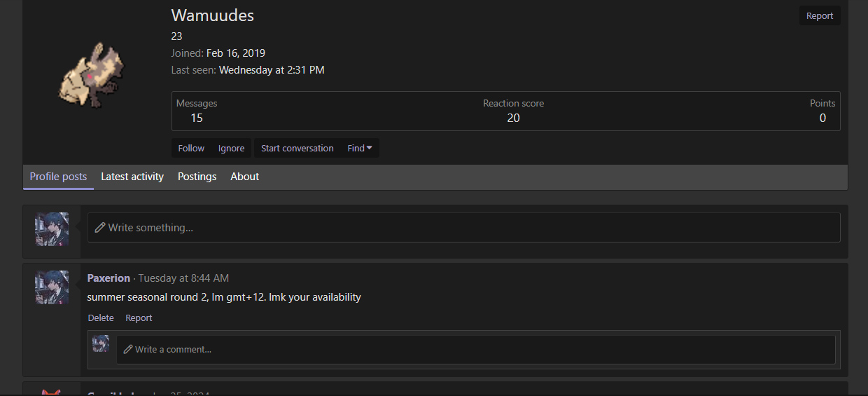Select the Profile posts tab
Screen dimensions: 868x396
(58, 177)
